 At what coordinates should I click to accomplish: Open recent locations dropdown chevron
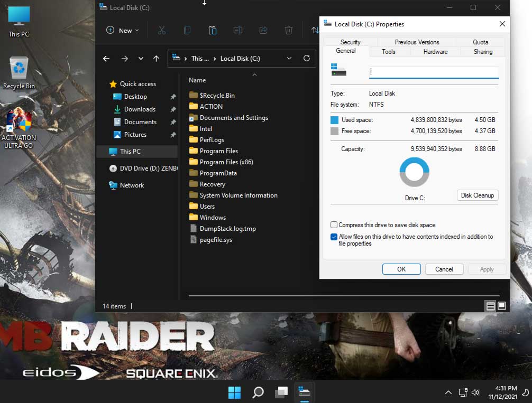[x=141, y=59]
